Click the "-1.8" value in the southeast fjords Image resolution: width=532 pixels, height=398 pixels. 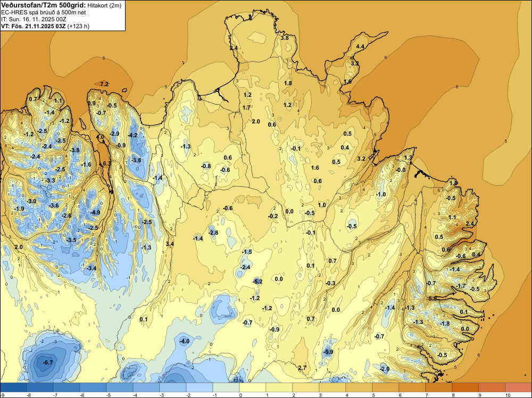[x=444, y=324]
